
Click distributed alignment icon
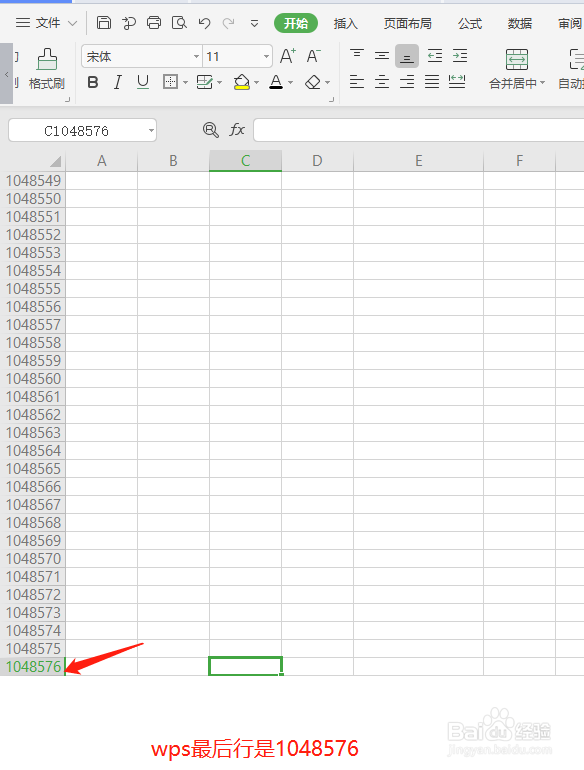(457, 82)
